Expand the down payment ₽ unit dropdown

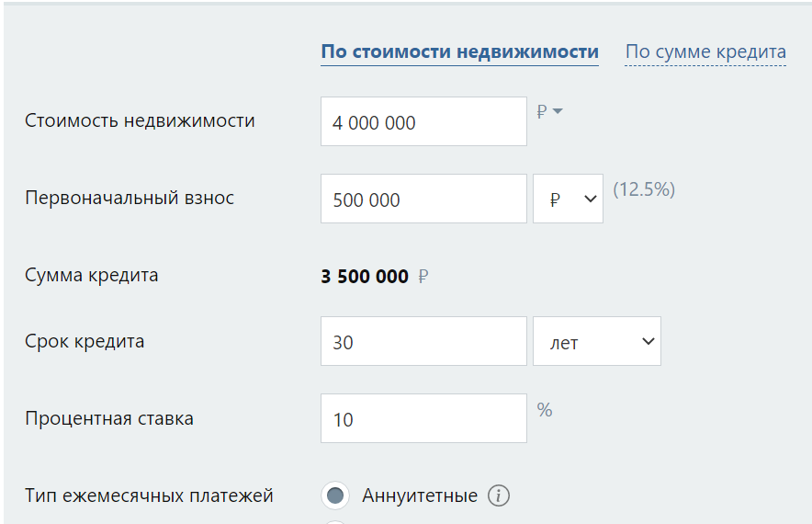pyautogui.click(x=568, y=199)
